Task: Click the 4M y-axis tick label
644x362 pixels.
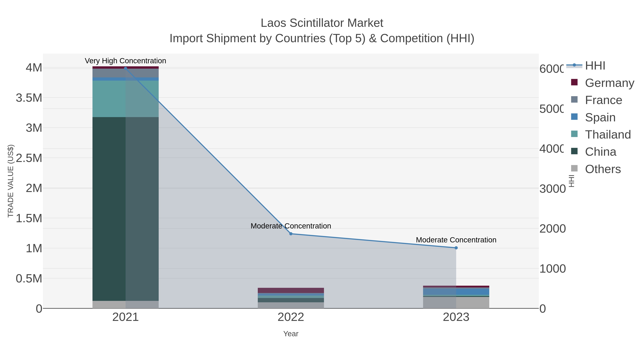Action: pos(34,68)
